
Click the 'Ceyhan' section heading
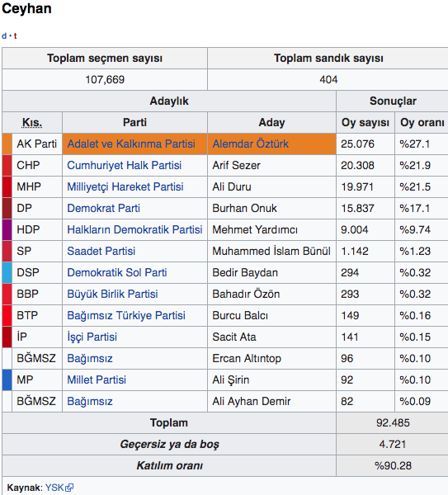pyautogui.click(x=26, y=8)
